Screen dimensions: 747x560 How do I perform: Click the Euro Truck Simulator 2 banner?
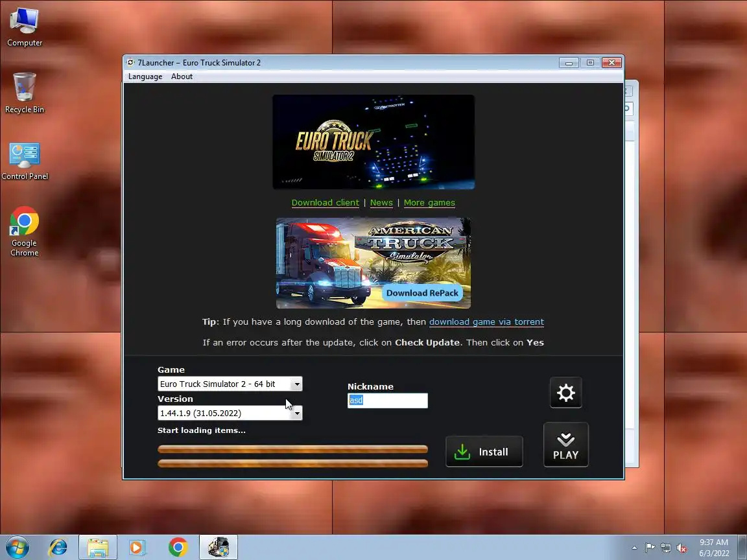373,142
